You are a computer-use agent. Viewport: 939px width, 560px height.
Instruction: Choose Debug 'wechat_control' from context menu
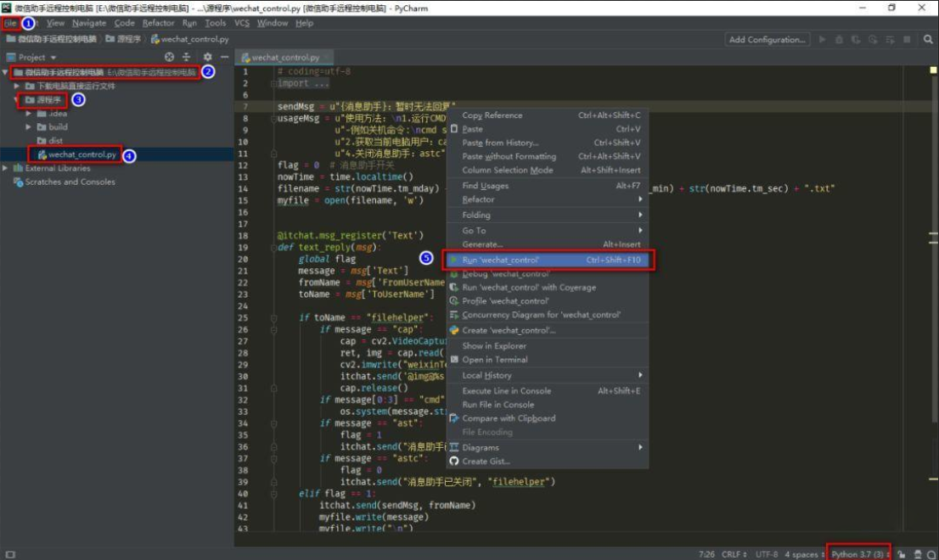point(548,273)
